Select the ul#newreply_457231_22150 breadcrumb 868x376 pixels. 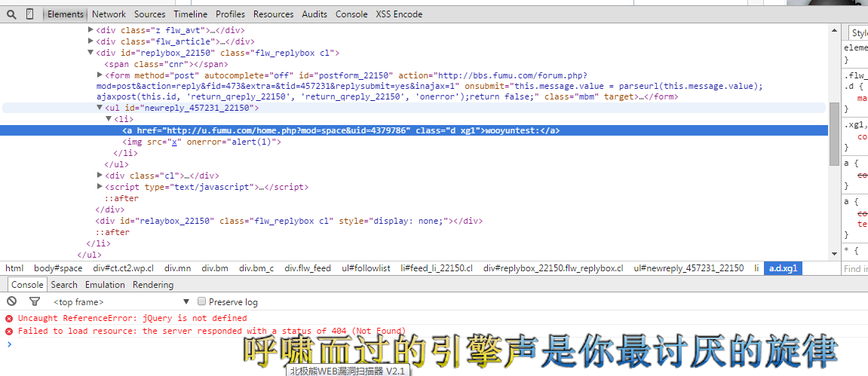[x=689, y=268]
